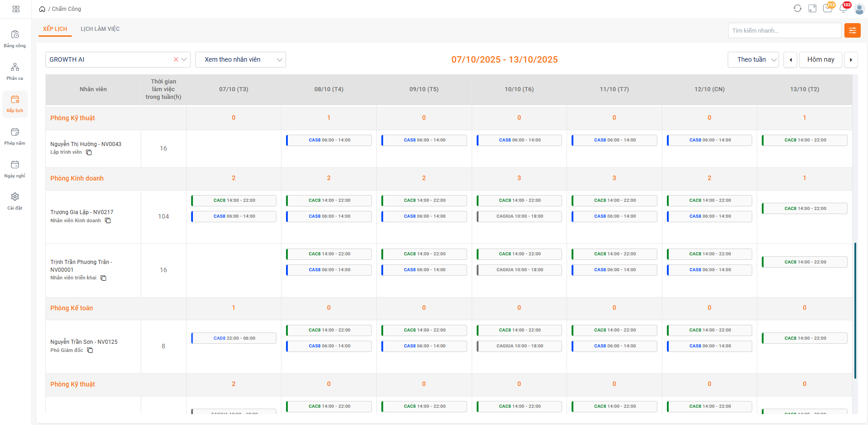Expand the GROWTH AI dropdown

click(184, 59)
